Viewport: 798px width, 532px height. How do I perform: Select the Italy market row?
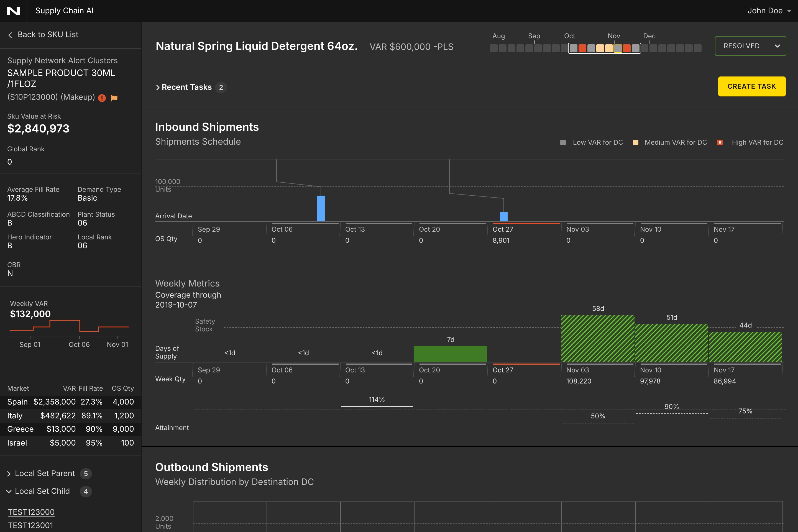[71, 415]
